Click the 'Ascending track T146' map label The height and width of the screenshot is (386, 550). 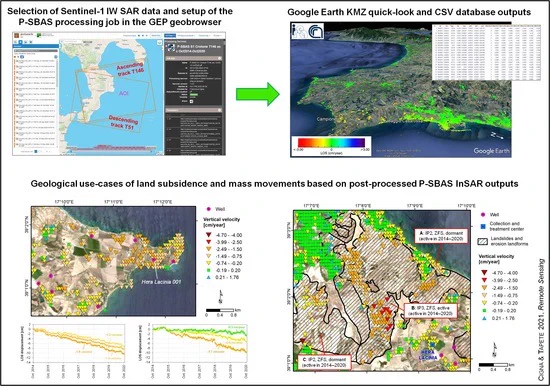pyautogui.click(x=130, y=69)
